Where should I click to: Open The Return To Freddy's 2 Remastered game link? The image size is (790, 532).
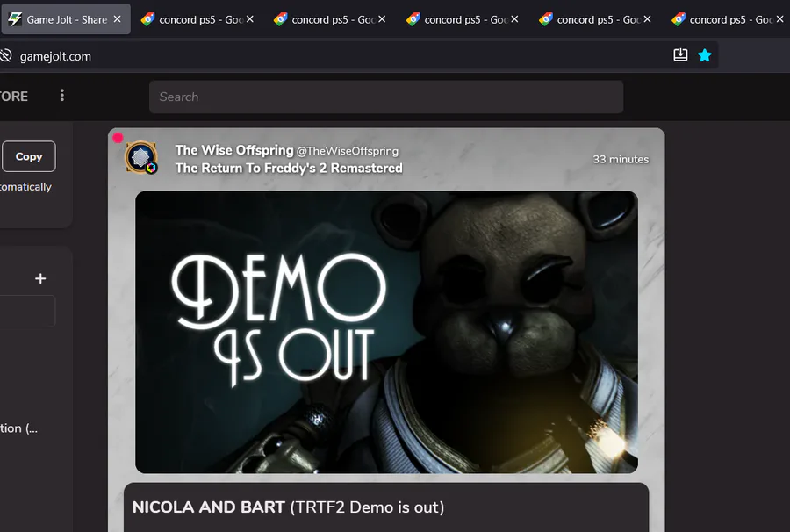click(289, 168)
